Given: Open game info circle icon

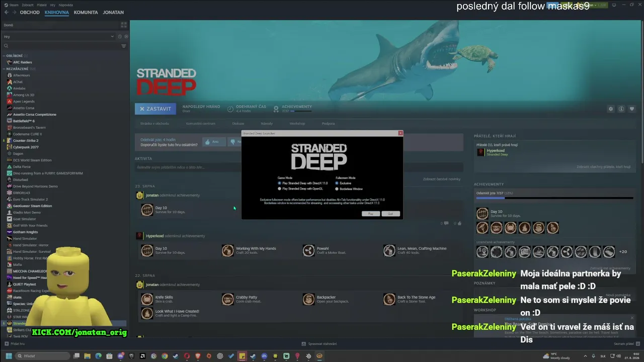Looking at the screenshot, I should [621, 109].
